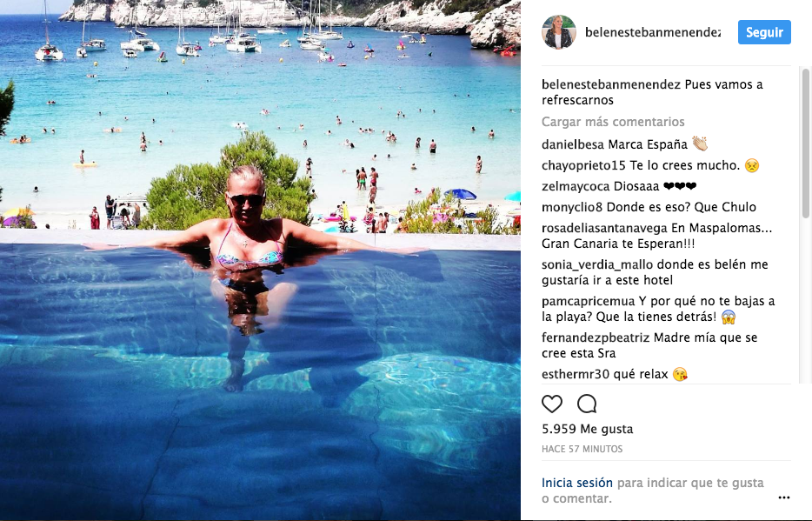The height and width of the screenshot is (521, 812).
Task: Open comments with the speech bubble icon
Action: 587,404
